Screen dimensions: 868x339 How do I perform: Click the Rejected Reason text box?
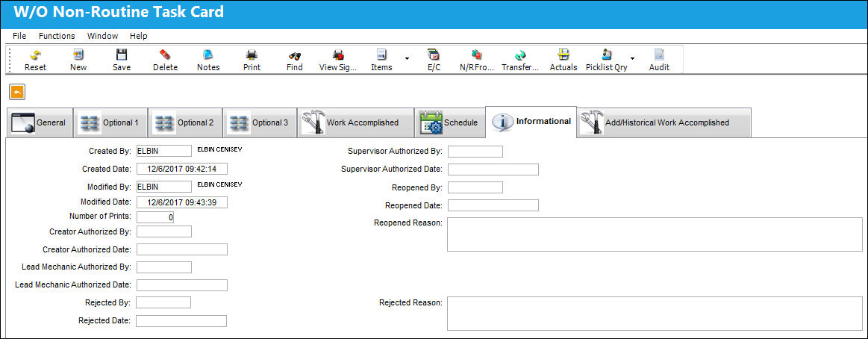click(x=655, y=314)
